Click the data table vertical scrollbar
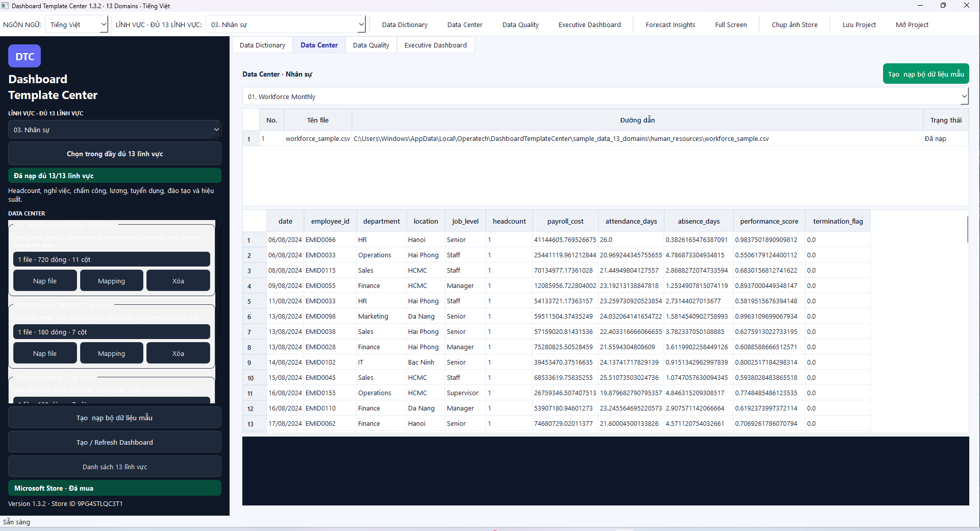The width and height of the screenshot is (980, 531). [x=967, y=230]
